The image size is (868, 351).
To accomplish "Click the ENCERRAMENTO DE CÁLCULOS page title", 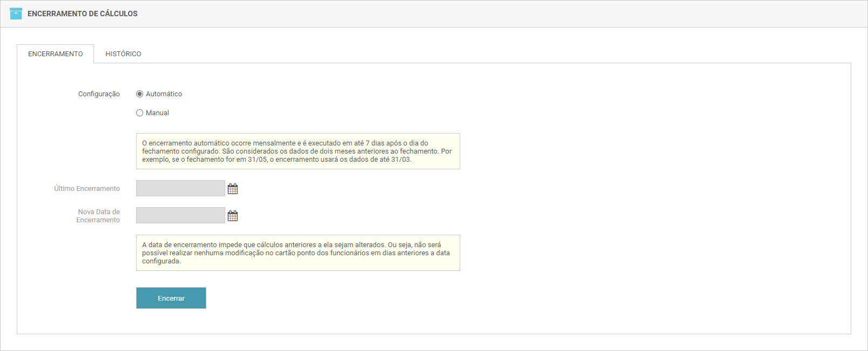I will click(x=83, y=14).
